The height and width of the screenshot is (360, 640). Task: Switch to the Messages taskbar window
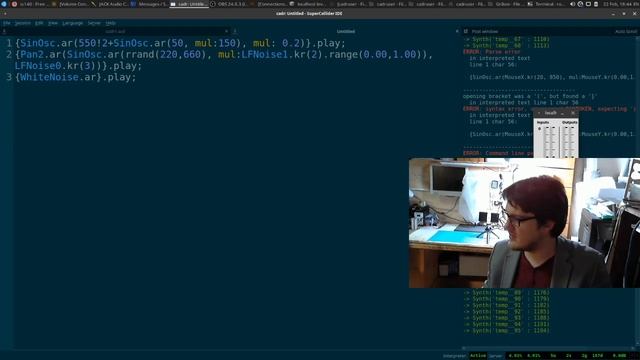point(149,4)
